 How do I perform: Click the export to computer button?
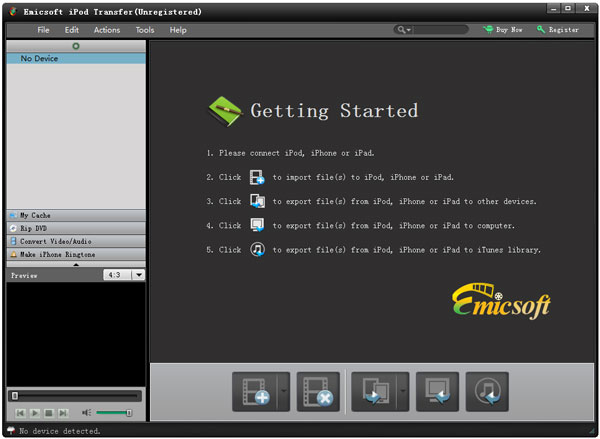[x=437, y=391]
